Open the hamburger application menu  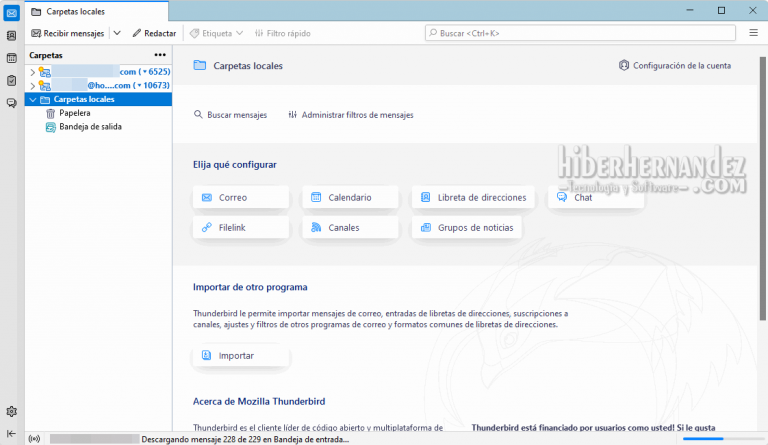click(x=753, y=33)
